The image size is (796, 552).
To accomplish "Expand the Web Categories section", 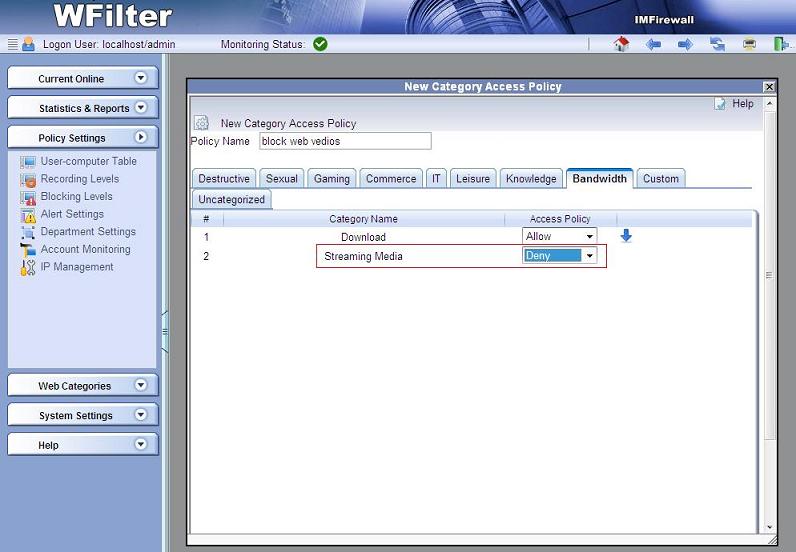I will click(x=141, y=385).
